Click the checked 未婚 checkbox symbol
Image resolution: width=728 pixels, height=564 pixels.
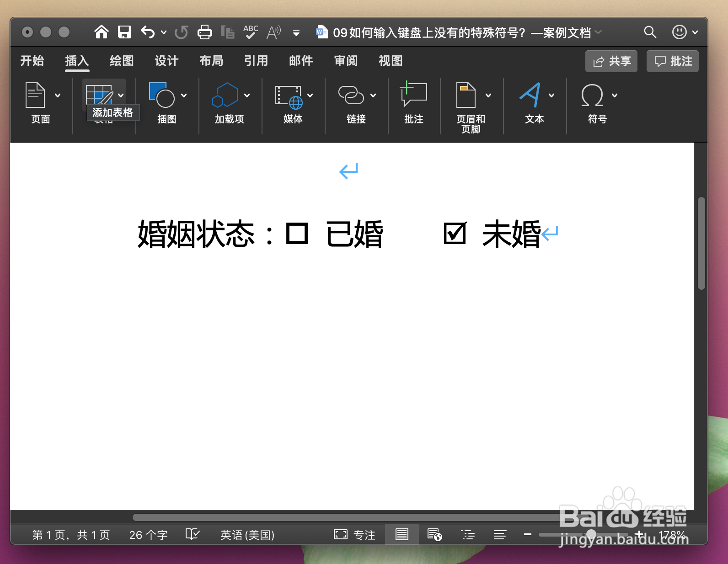pyautogui.click(x=455, y=233)
